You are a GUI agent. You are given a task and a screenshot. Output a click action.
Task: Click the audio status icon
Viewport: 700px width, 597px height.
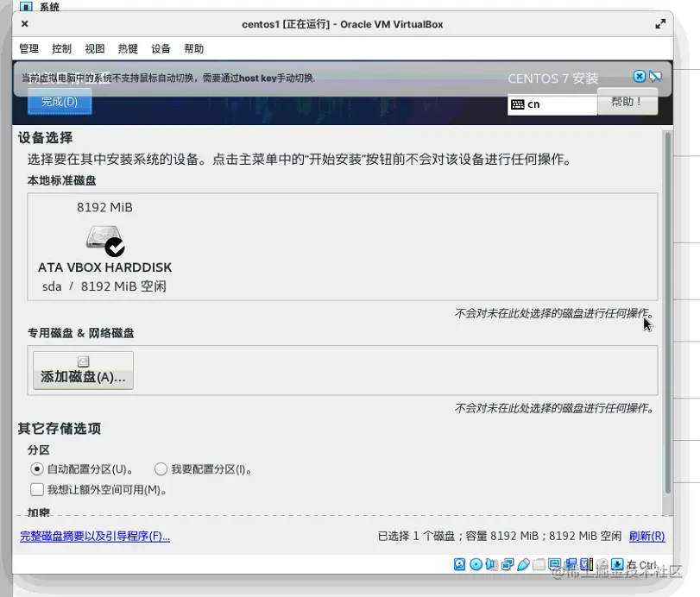tap(491, 564)
